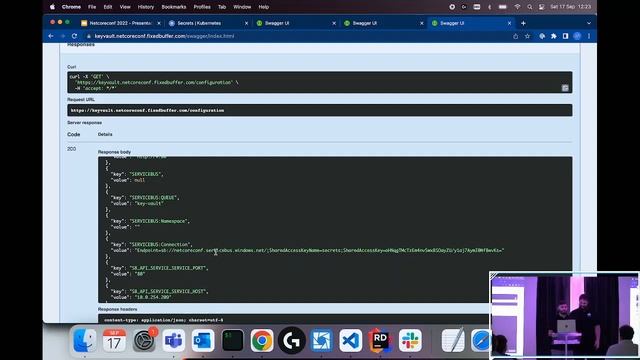Open the Help menu
Screen dimensions: 640x360
264,7
